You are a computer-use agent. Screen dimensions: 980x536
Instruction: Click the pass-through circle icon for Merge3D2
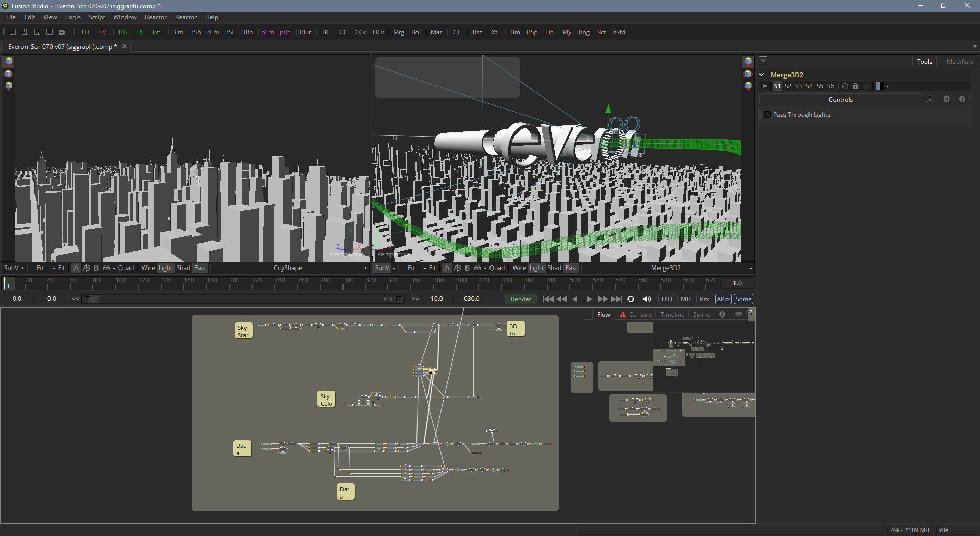[845, 86]
